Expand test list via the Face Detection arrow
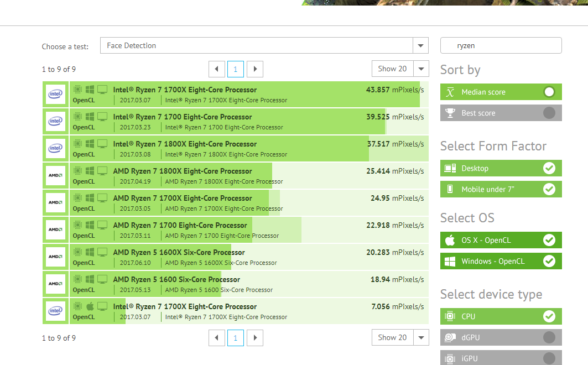Image resolution: width=588 pixels, height=365 pixels. click(421, 45)
